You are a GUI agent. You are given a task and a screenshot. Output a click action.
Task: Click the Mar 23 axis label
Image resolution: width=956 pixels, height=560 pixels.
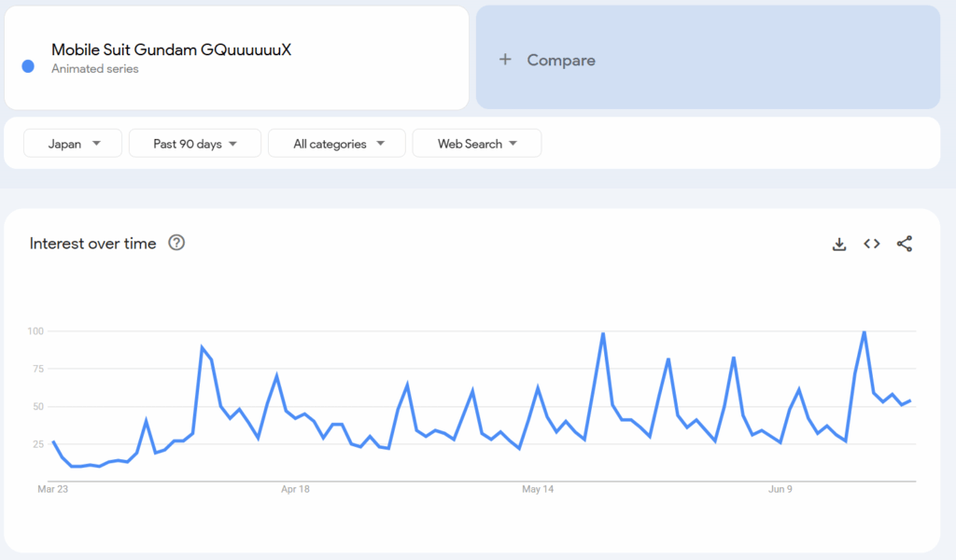(53, 489)
